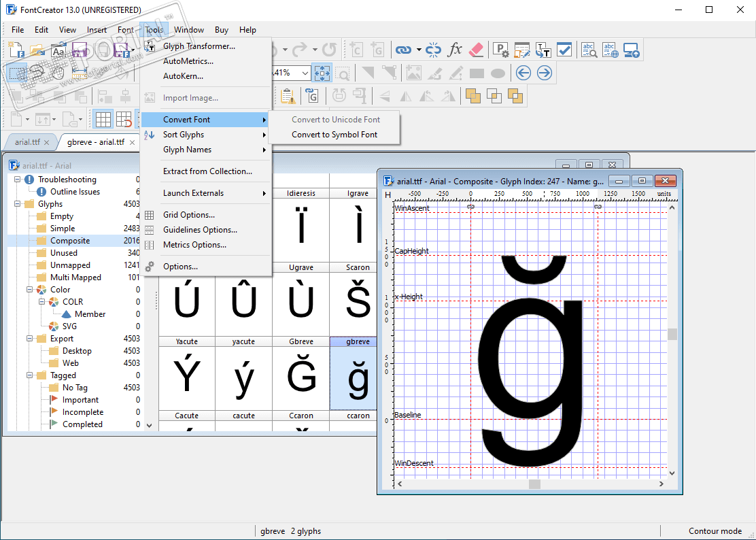756x540 pixels.
Task: Select Glyph Transformer... from Tools menu
Action: (207, 46)
